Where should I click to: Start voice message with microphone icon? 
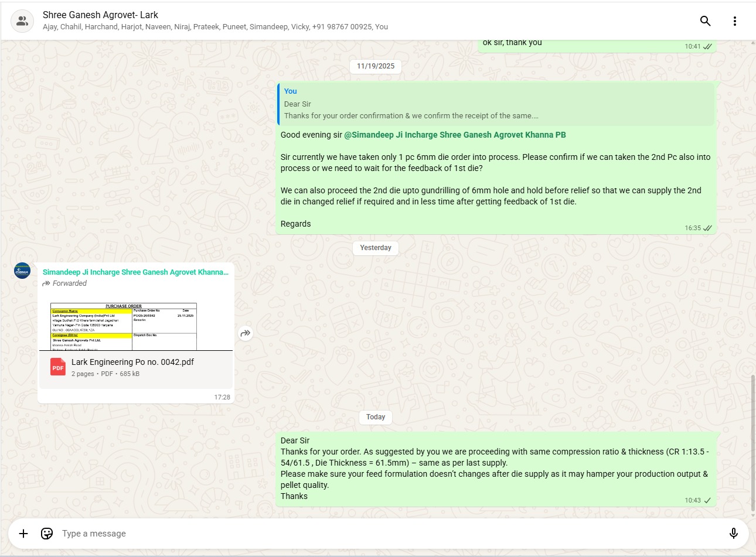pos(733,533)
